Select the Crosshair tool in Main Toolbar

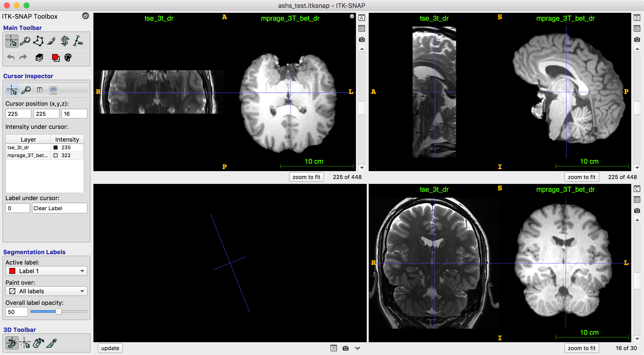12,41
